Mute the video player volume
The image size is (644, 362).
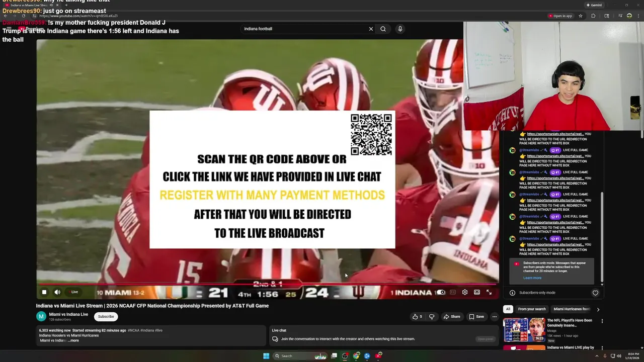(57, 292)
